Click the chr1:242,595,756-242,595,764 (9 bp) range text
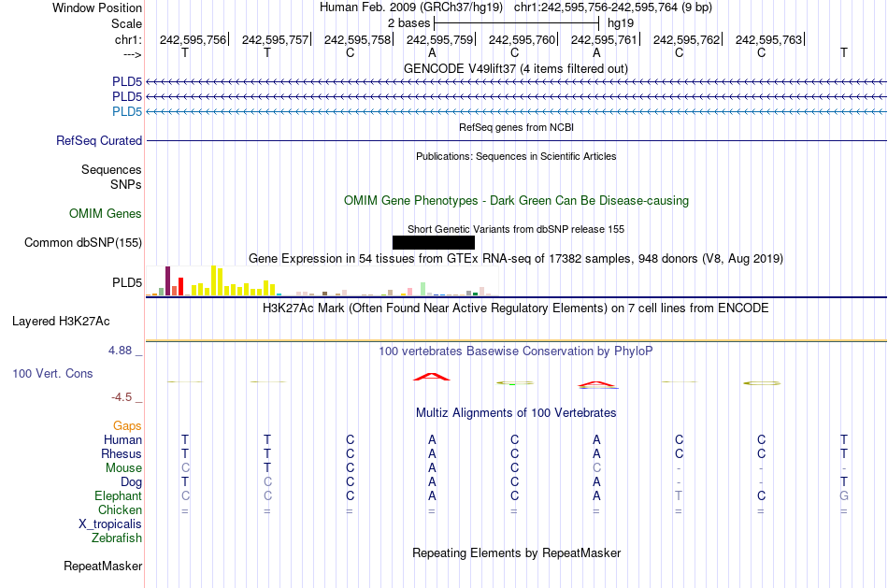888x588 pixels. 613,7
